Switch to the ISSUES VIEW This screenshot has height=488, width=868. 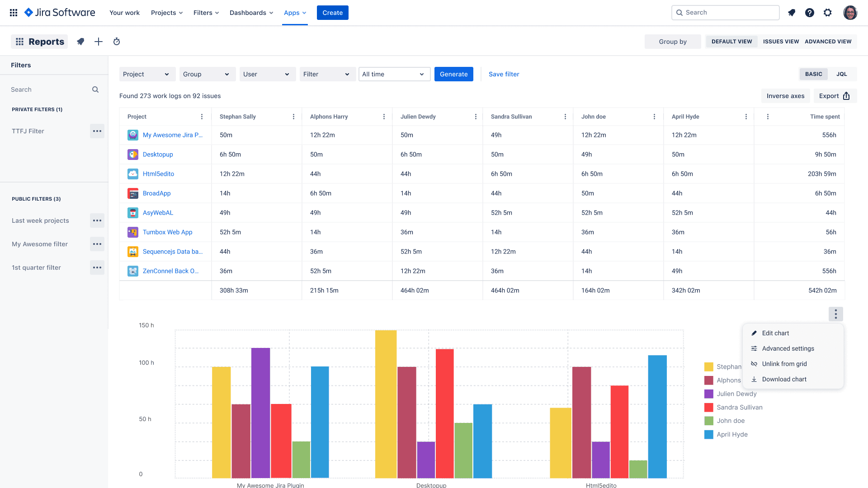(781, 41)
